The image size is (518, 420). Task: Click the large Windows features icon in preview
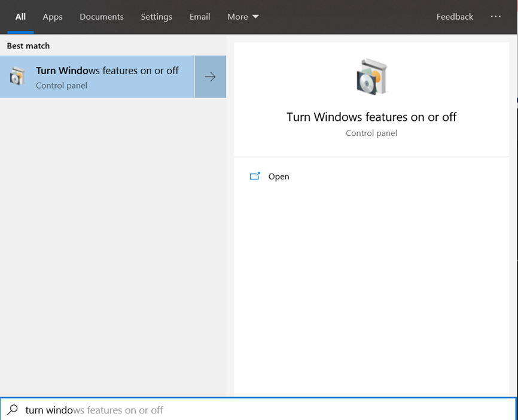pyautogui.click(x=371, y=77)
